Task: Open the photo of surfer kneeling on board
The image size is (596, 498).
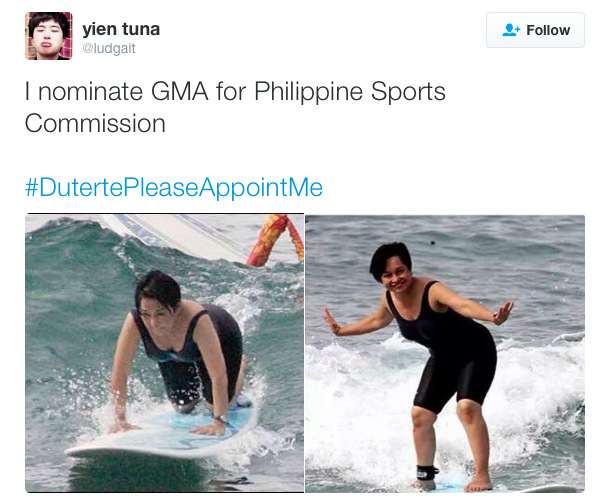Action: point(165,353)
